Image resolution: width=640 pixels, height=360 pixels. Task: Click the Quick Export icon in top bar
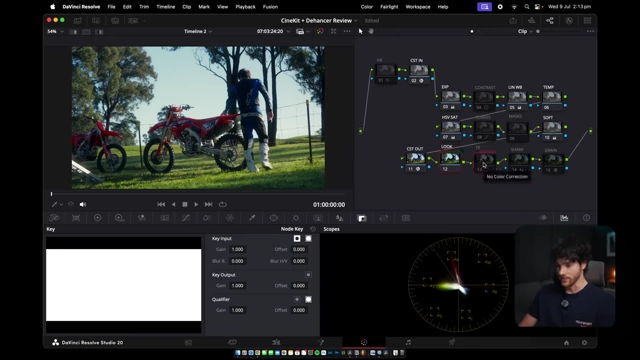coord(513,20)
